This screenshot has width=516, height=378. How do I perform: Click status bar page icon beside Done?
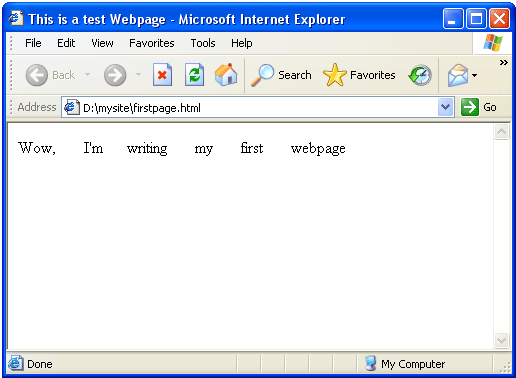(15, 363)
